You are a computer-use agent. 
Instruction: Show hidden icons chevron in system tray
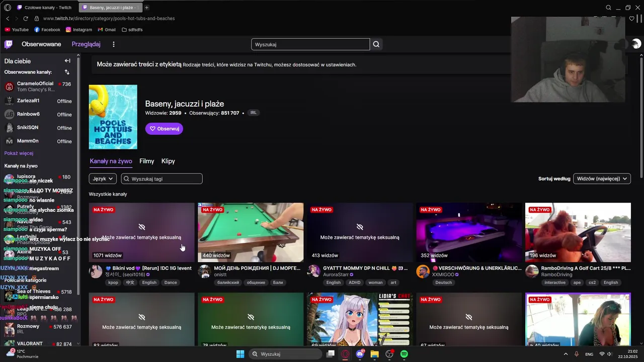(x=566, y=354)
